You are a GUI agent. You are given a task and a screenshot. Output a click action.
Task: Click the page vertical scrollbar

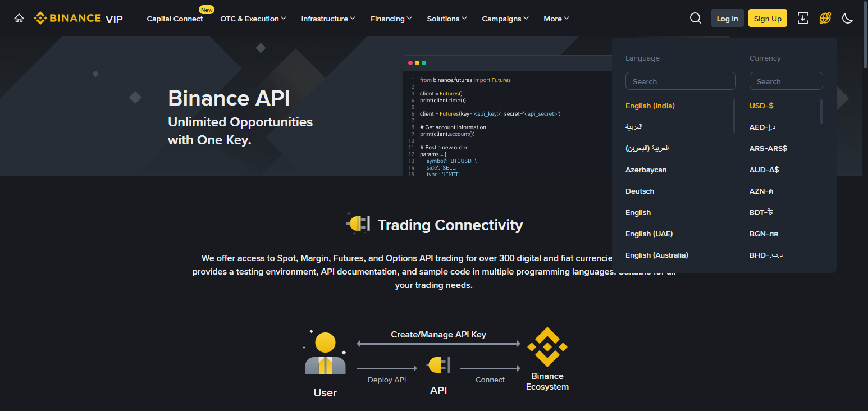pyautogui.click(x=865, y=36)
